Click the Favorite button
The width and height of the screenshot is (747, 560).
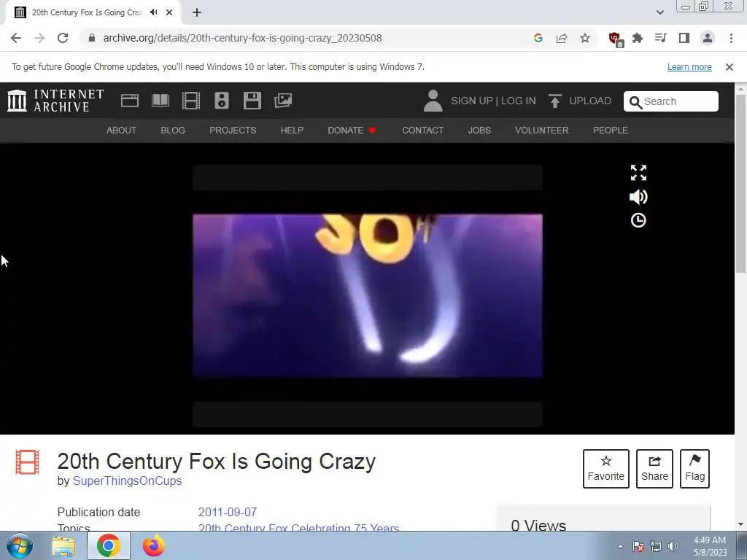pos(606,469)
